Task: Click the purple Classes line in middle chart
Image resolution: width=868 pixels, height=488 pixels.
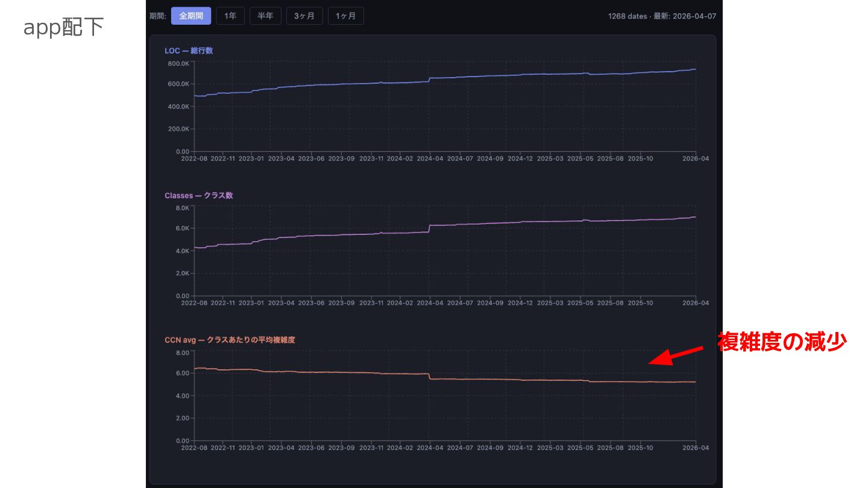Action: [x=446, y=226]
